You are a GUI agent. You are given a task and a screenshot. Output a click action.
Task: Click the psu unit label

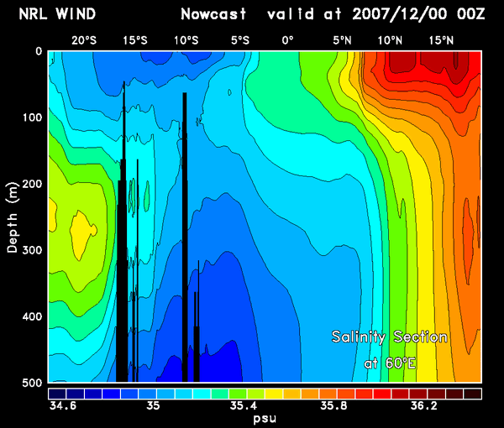(x=265, y=419)
